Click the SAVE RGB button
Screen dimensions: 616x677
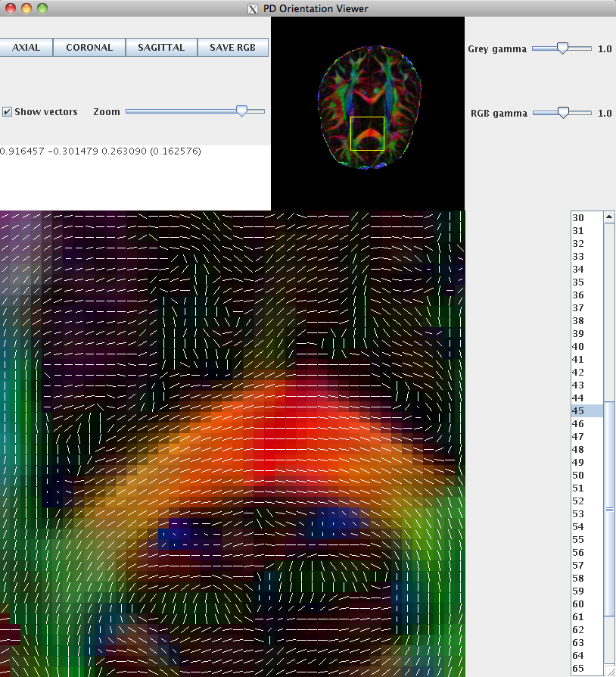tap(232, 47)
